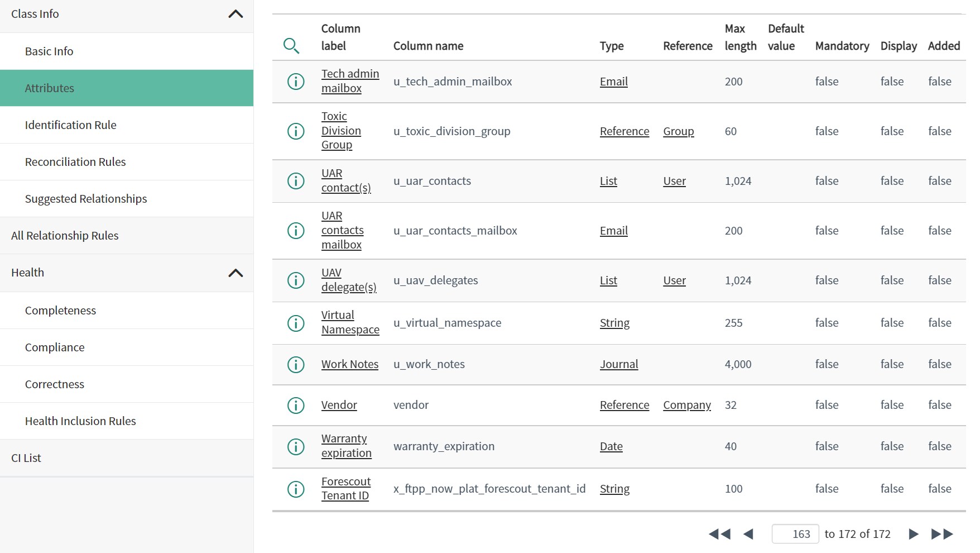Open info icon for Vendor row
980x553 pixels.
click(x=296, y=406)
